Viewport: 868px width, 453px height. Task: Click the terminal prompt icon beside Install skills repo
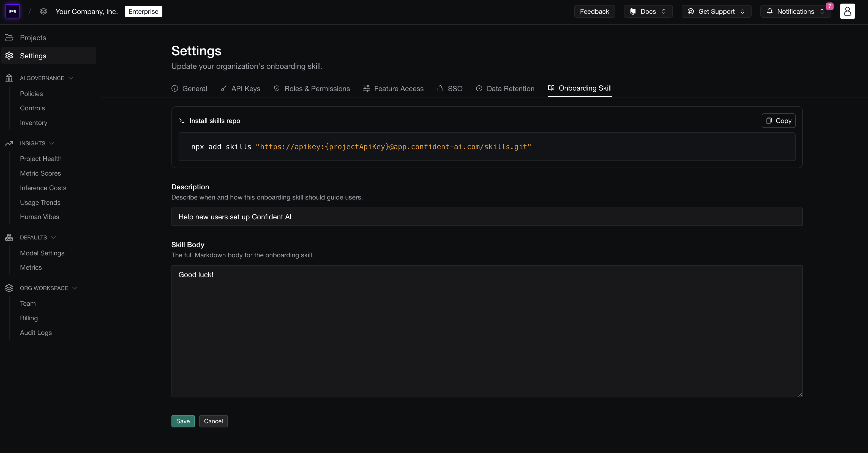point(182,121)
